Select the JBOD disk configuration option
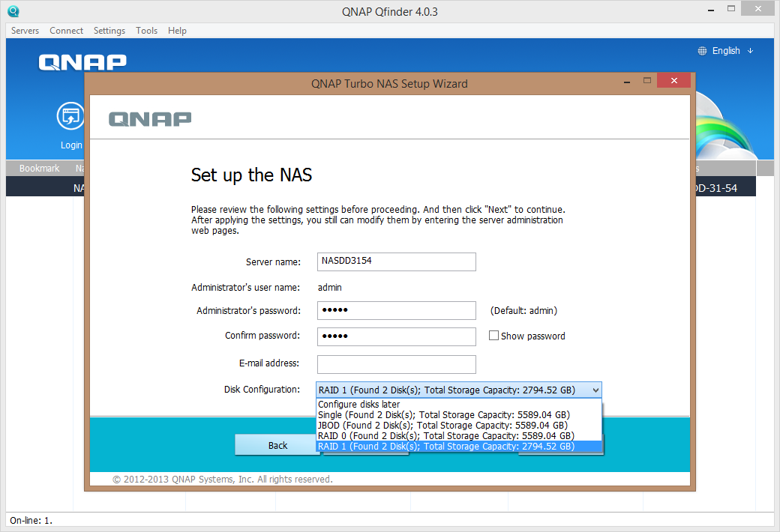 459,425
